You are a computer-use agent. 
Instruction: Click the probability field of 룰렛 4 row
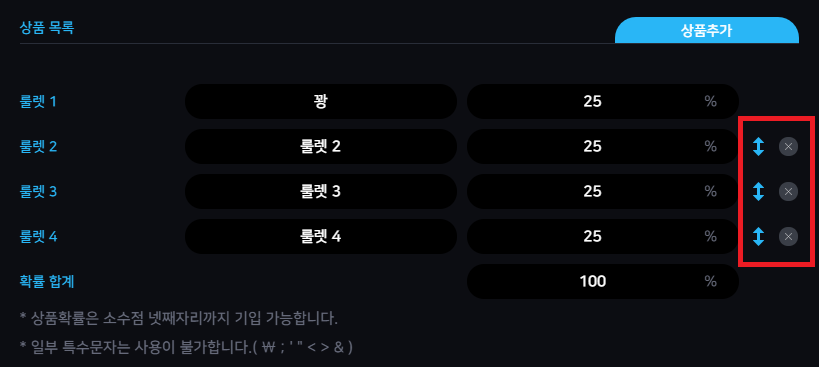tap(603, 236)
